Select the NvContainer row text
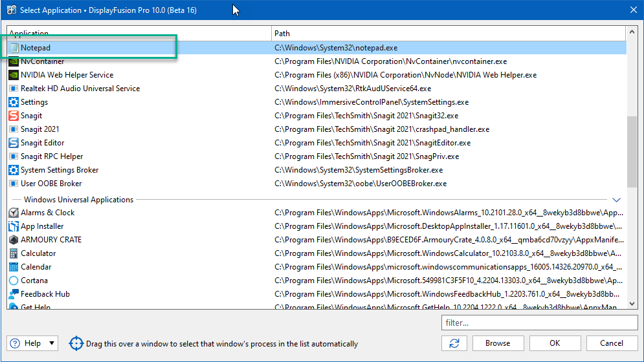This screenshot has width=644, height=362. click(x=42, y=61)
